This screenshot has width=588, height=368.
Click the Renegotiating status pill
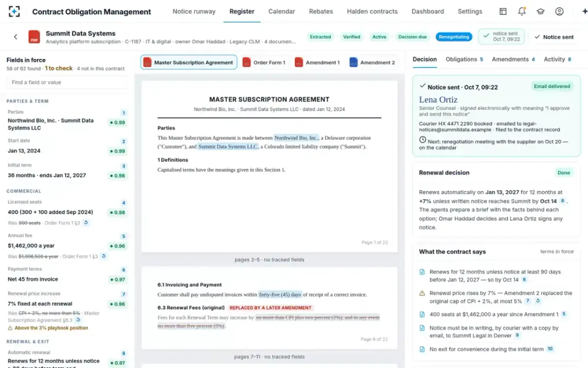point(454,37)
